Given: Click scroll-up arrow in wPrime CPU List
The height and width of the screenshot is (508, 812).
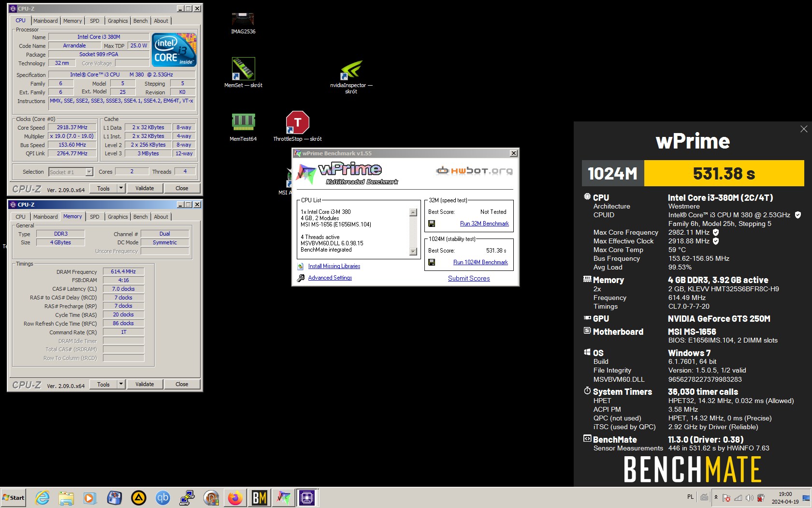Looking at the screenshot, I should pyautogui.click(x=413, y=212).
